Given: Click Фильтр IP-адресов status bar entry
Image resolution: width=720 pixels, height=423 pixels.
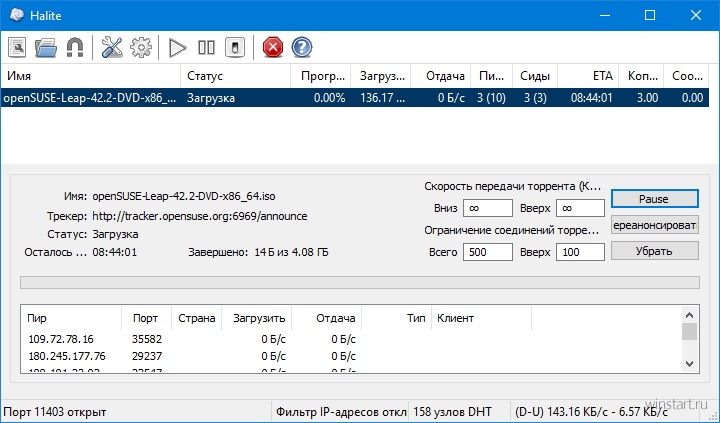Looking at the screenshot, I should pyautogui.click(x=341, y=412).
